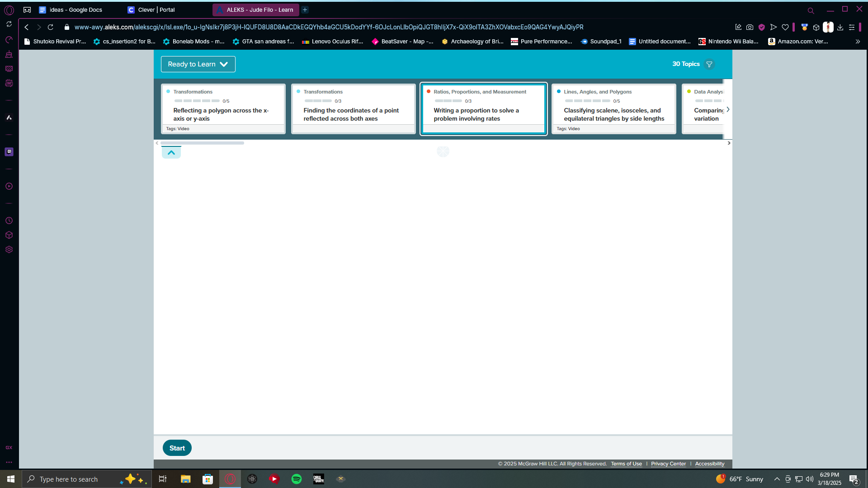
Task: Expand the Ready to Learn dropdown
Action: pyautogui.click(x=198, y=64)
